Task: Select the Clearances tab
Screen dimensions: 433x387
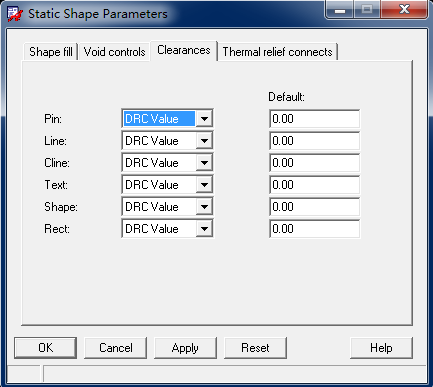Action: (184, 50)
